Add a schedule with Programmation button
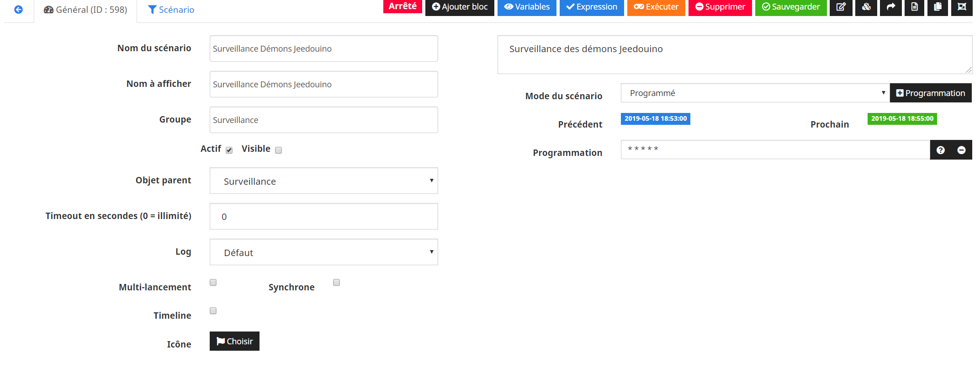This screenshot has height=369, width=980. click(x=931, y=93)
